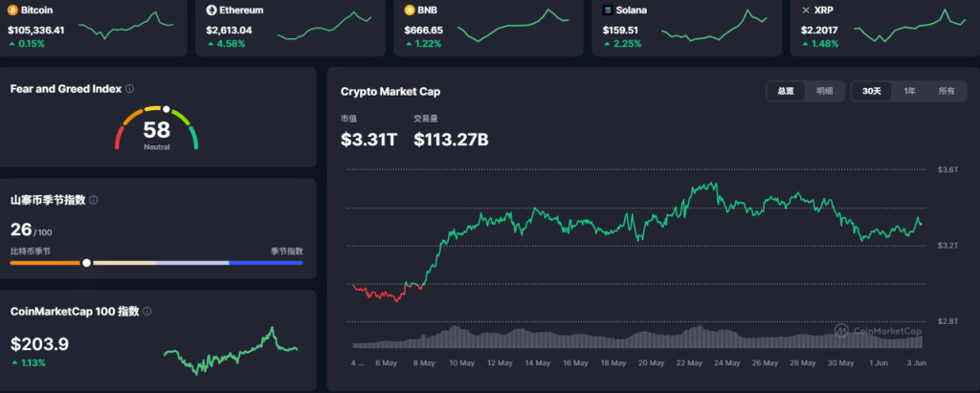
Task: Click the BNB coin icon
Action: tap(410, 10)
